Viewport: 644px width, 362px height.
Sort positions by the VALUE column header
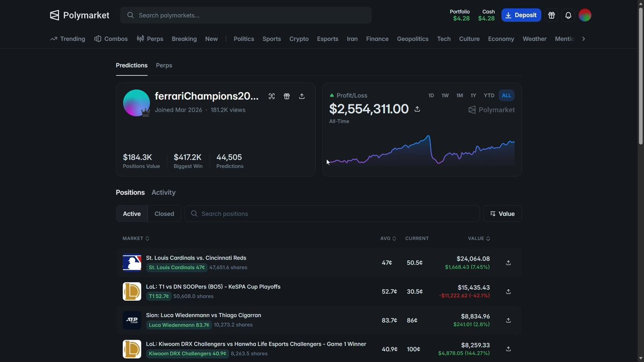click(x=479, y=239)
